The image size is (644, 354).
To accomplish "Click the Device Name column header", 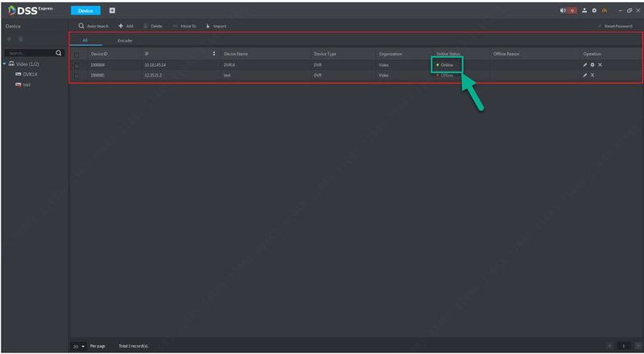I will click(x=236, y=54).
